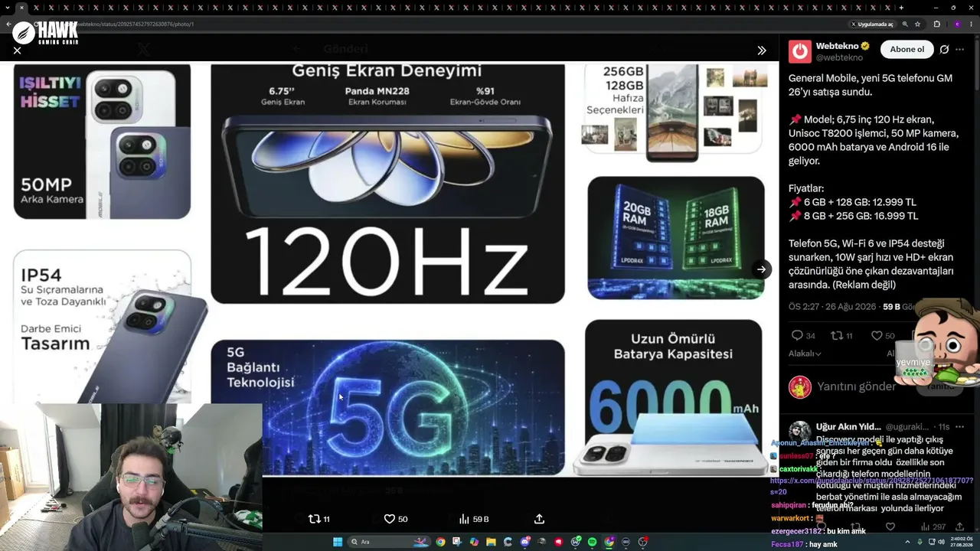
Task: Open the Chrome three-dot menu
Action: 971,24
